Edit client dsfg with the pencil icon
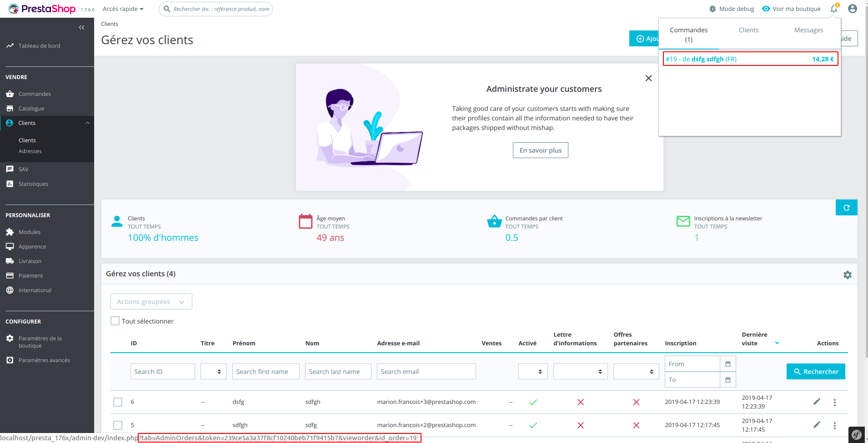The image size is (868, 443). pos(816,402)
